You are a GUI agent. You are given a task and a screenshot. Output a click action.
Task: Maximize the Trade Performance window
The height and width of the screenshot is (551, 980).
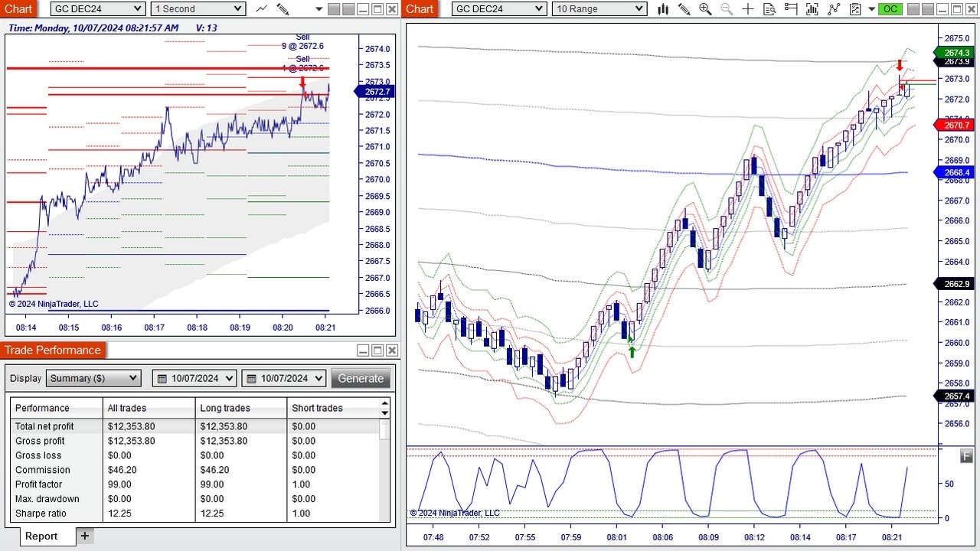[377, 350]
